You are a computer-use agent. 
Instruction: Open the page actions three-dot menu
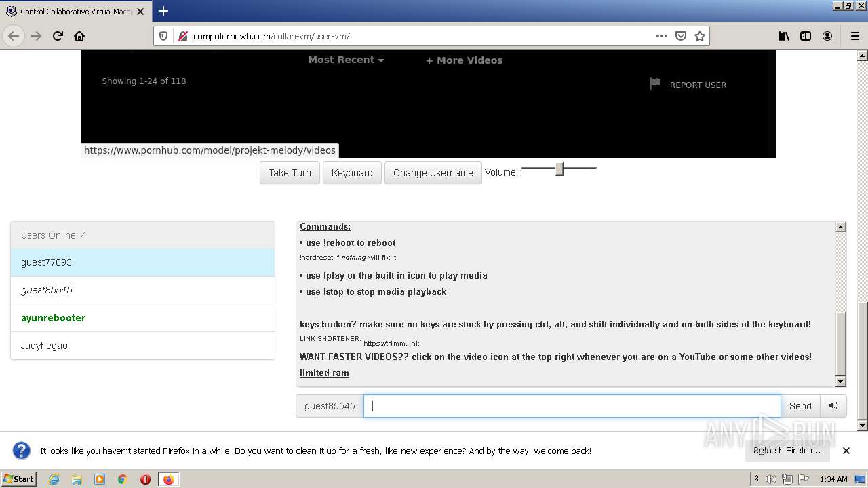tap(662, 36)
